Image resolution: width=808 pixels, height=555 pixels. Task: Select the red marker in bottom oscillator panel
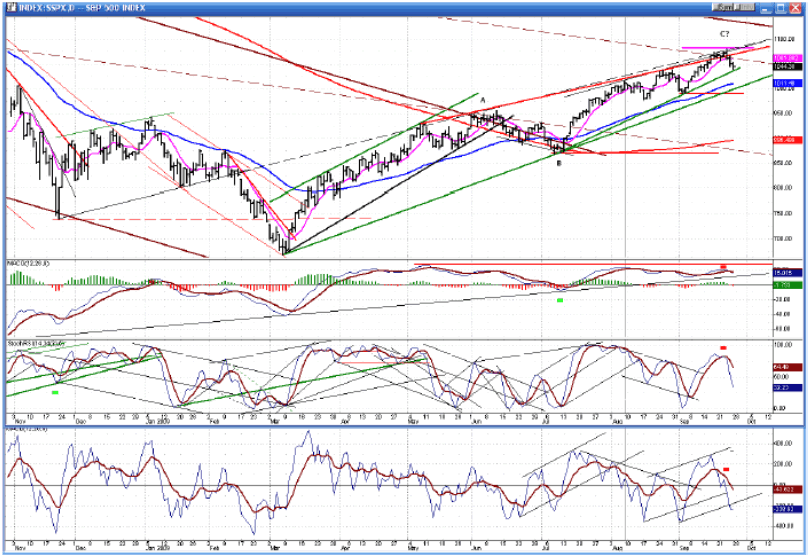point(726,469)
